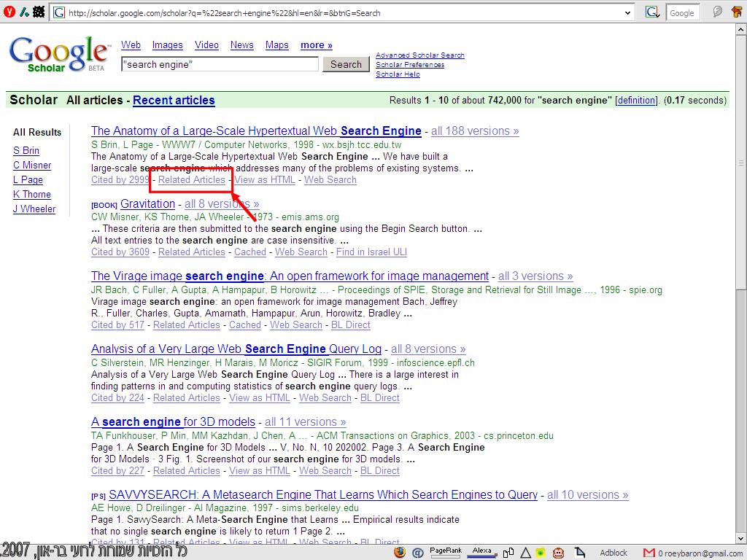Open the Gravitation book result
This screenshot has height=560, width=747.
147,204
